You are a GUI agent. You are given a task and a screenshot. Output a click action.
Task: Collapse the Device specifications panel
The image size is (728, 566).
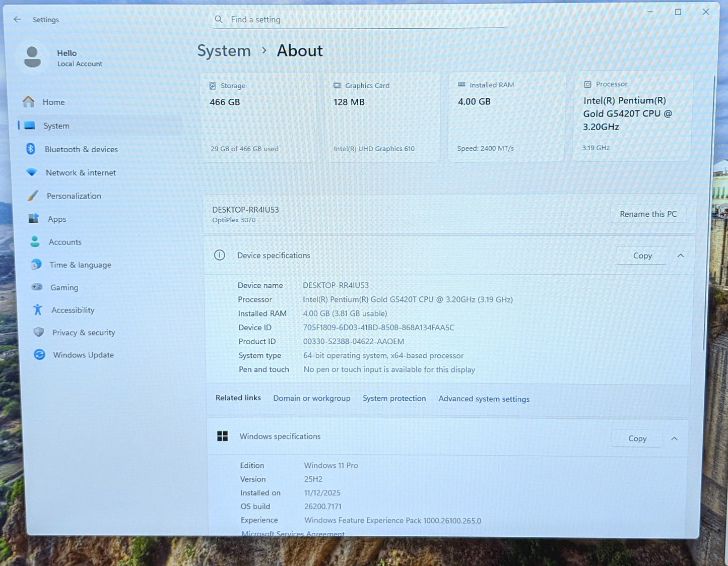[x=681, y=256]
